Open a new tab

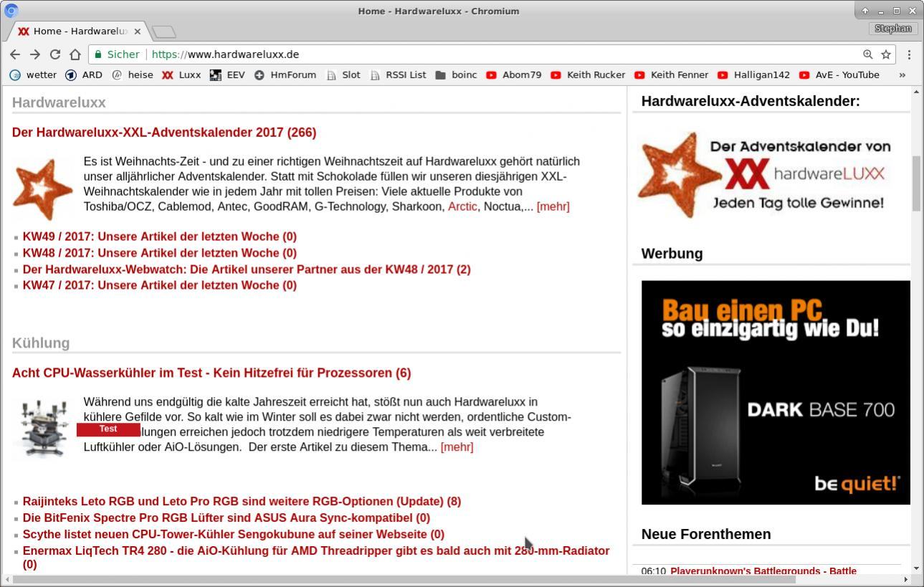(x=164, y=32)
